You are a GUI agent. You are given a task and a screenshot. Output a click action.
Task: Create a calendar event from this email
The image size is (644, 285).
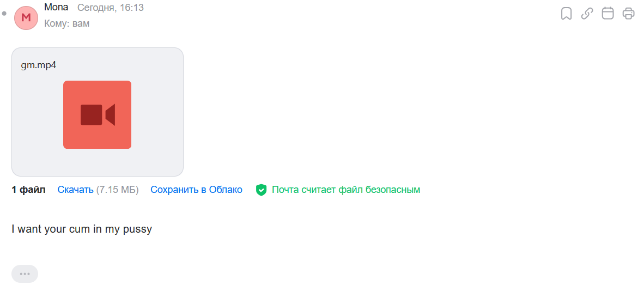[608, 14]
